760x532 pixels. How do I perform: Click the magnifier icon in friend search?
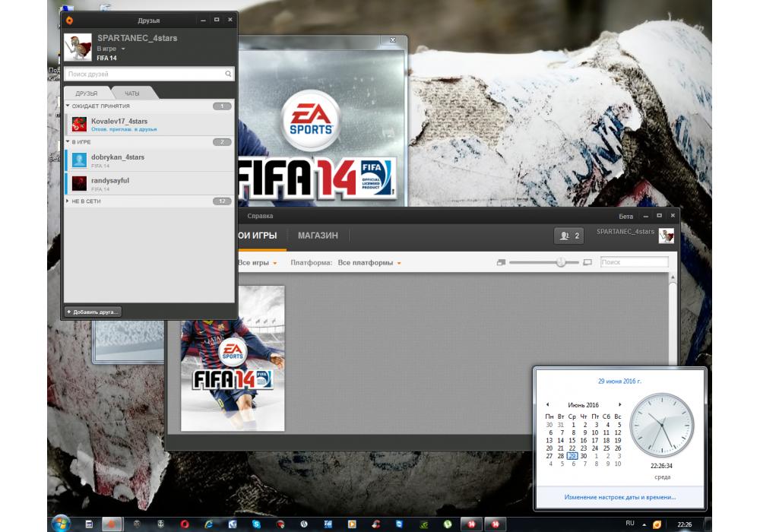tap(228, 74)
